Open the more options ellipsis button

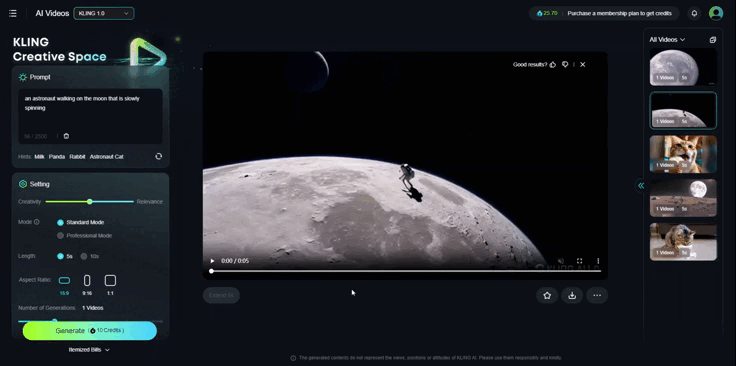[x=597, y=296]
